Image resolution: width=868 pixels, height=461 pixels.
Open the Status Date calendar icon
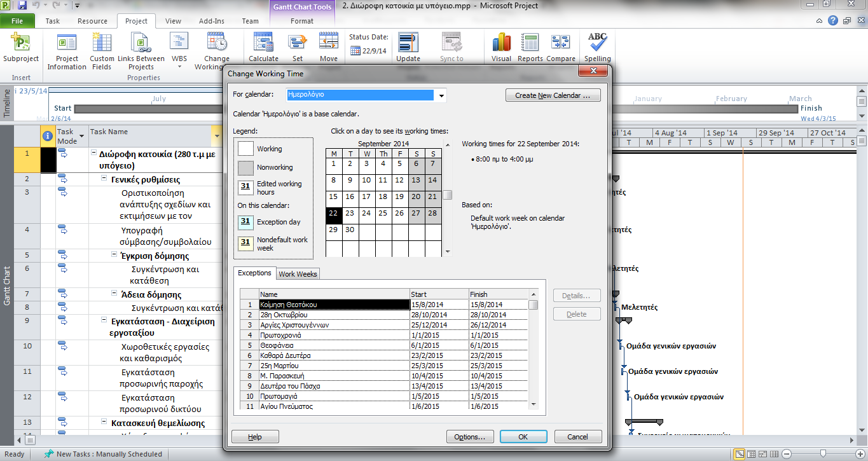tap(355, 51)
